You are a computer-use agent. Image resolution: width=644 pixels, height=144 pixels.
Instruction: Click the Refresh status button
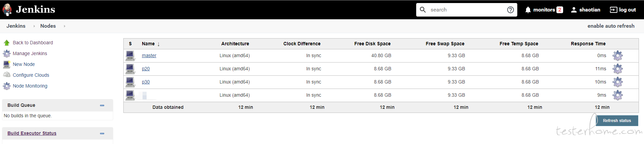(x=617, y=121)
